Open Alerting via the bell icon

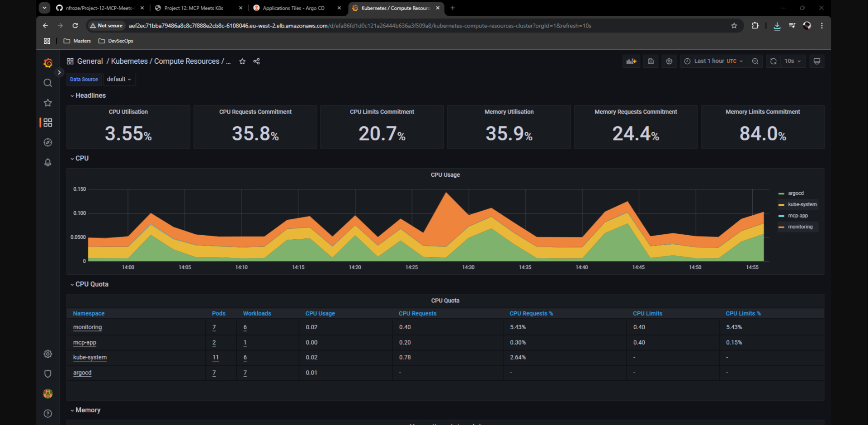pos(48,162)
